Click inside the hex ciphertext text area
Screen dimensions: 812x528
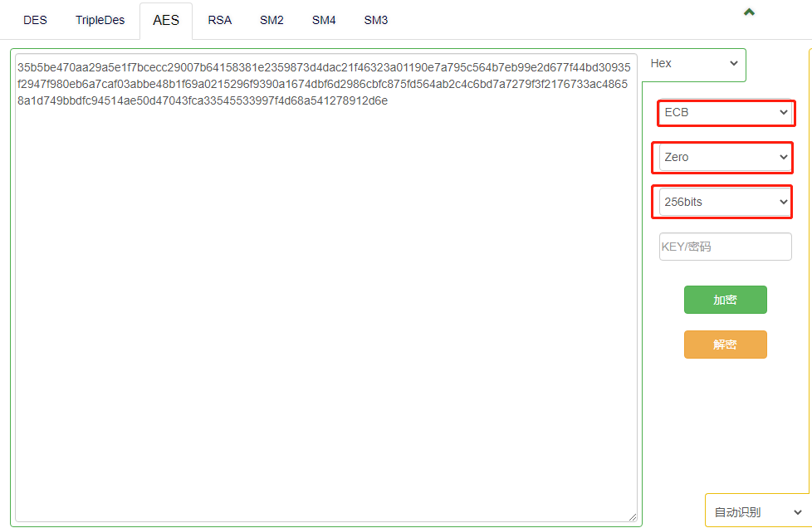(x=326, y=287)
